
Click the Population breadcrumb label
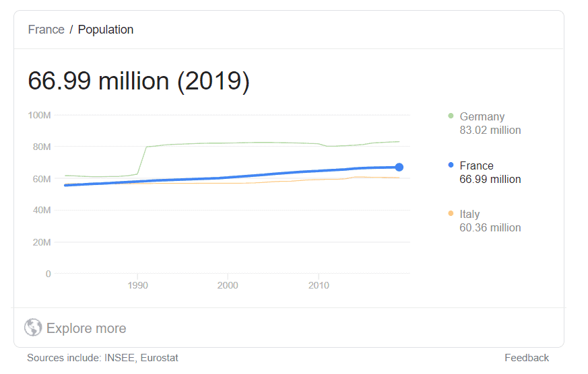(106, 30)
